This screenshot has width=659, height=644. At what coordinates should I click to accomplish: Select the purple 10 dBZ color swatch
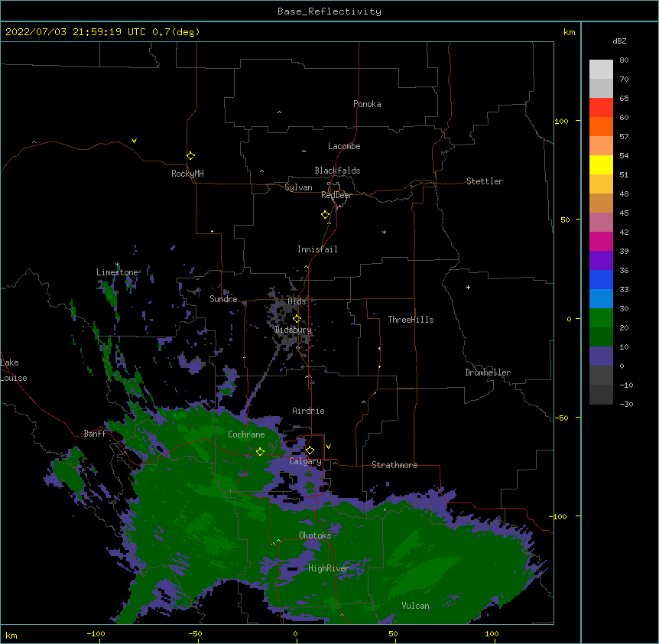coord(601,356)
